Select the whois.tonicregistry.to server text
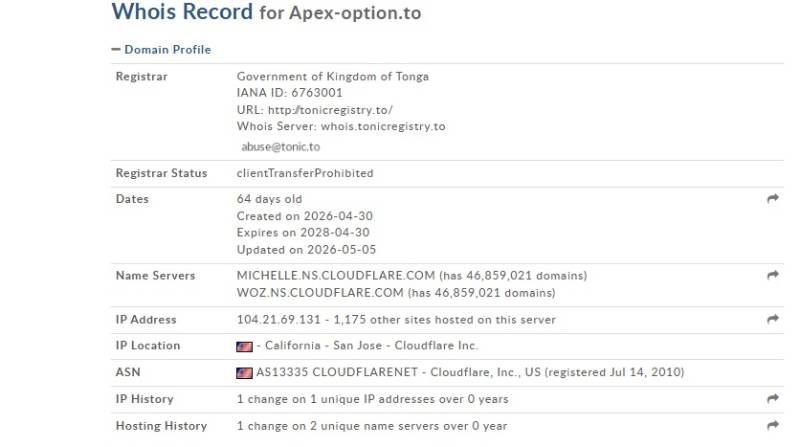800x447 pixels. pos(383,126)
